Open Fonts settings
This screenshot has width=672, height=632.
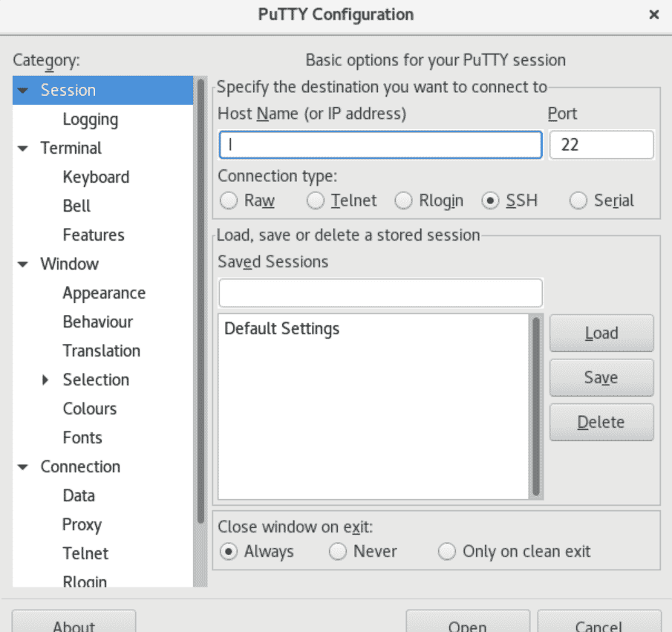[82, 437]
